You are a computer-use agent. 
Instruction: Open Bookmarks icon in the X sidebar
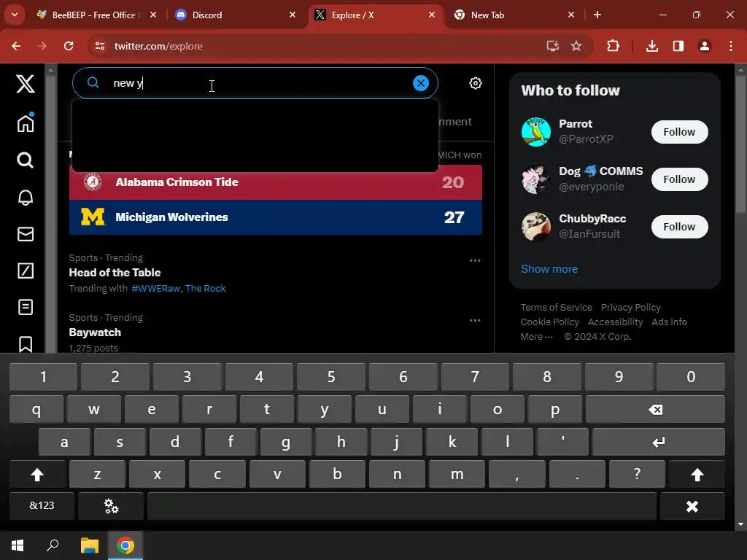coord(26,344)
